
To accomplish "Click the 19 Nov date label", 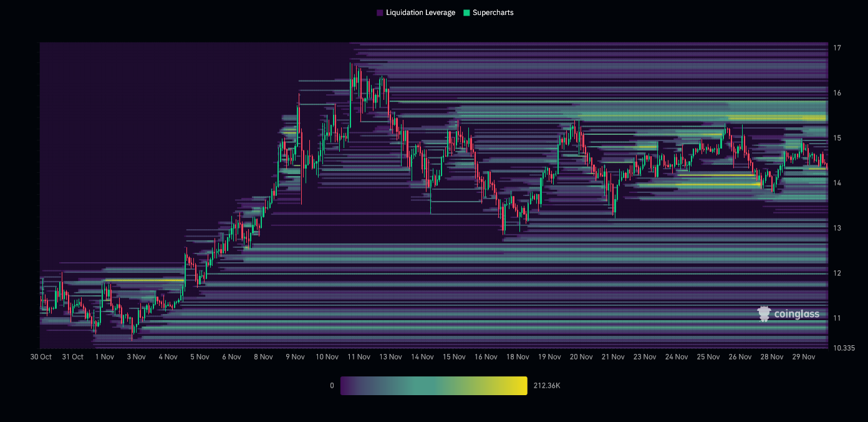I will pos(549,357).
